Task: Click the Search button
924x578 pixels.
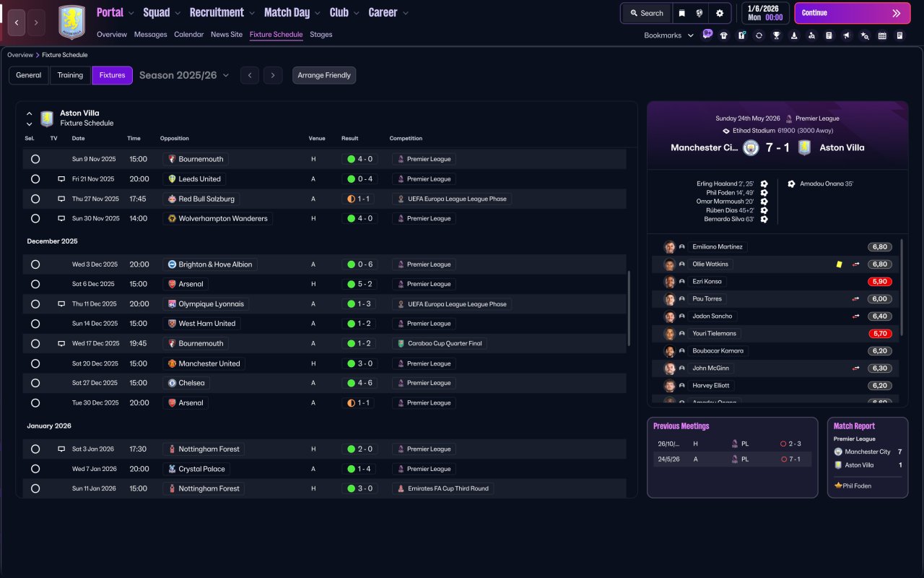Action: [646, 13]
